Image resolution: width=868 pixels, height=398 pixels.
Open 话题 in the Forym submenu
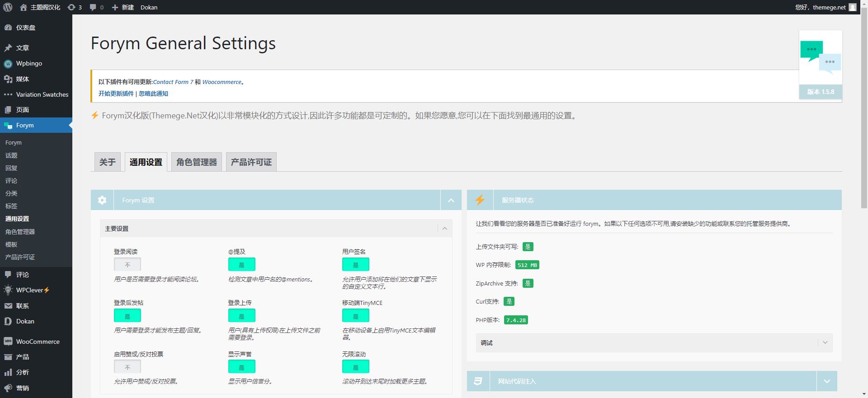(x=11, y=155)
